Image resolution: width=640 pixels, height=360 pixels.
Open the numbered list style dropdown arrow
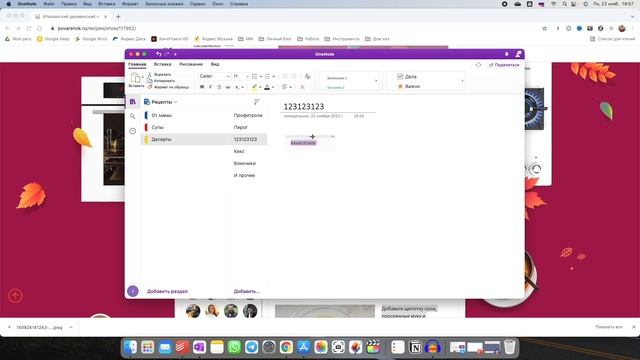pyautogui.click(x=273, y=76)
